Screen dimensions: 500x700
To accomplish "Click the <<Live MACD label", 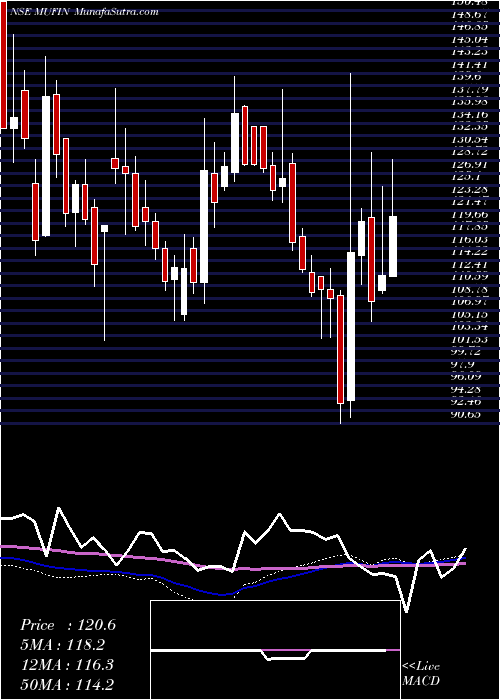I will click(421, 673).
